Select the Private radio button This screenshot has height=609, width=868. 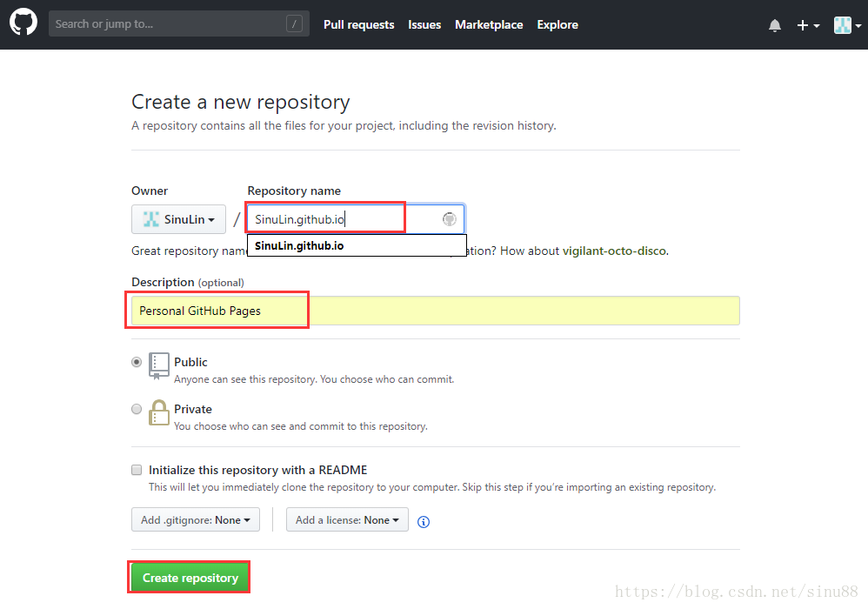coord(137,409)
